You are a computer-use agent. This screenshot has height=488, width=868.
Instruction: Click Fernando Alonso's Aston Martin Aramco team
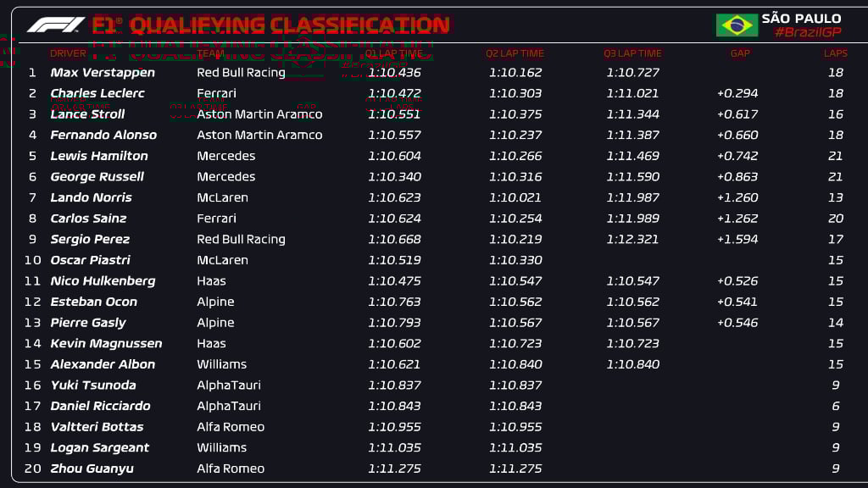pyautogui.click(x=259, y=135)
